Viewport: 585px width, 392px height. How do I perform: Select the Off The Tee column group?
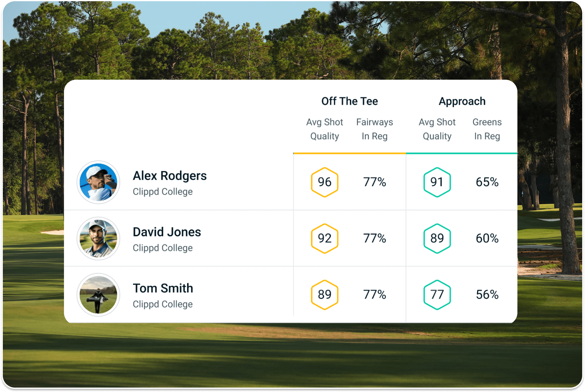349,101
